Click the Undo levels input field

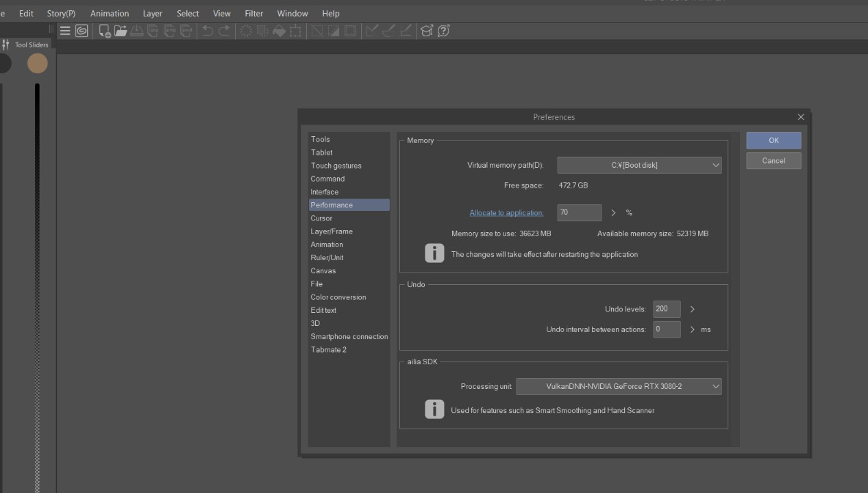tap(667, 309)
